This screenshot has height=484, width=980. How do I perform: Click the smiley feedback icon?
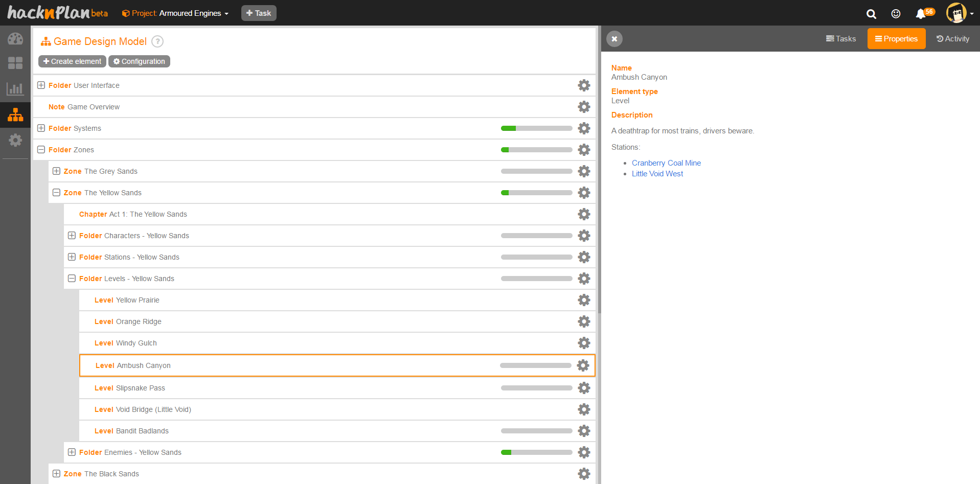click(x=896, y=14)
